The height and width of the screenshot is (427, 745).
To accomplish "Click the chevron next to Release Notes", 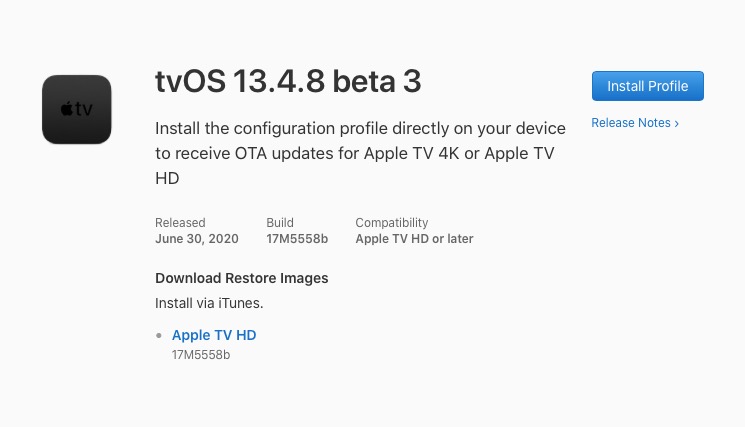I will tap(677, 124).
